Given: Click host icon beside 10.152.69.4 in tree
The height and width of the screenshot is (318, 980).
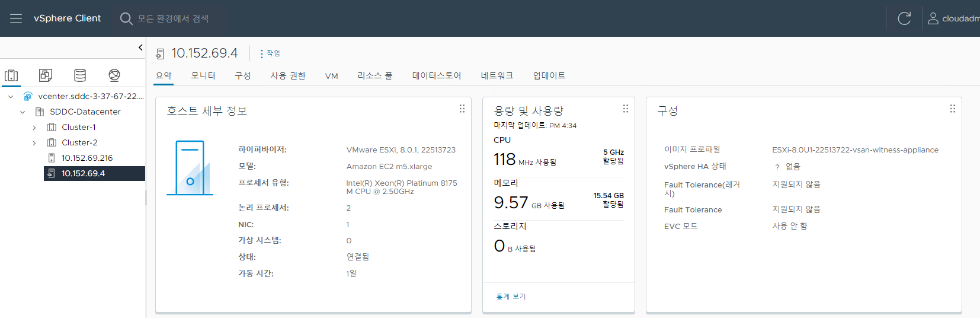Looking at the screenshot, I should (52, 173).
